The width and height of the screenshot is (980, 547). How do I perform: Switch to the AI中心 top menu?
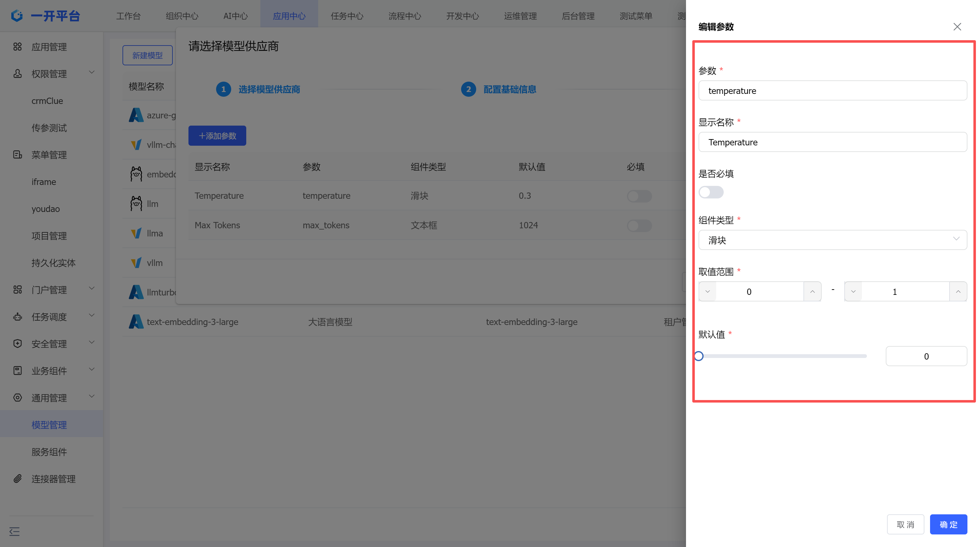click(236, 16)
